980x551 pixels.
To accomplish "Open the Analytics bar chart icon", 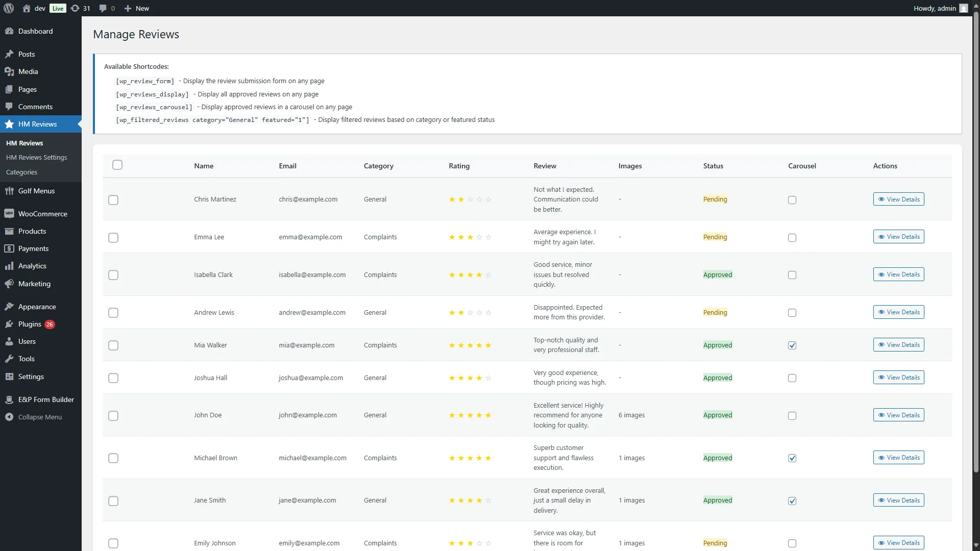I will click(x=9, y=266).
